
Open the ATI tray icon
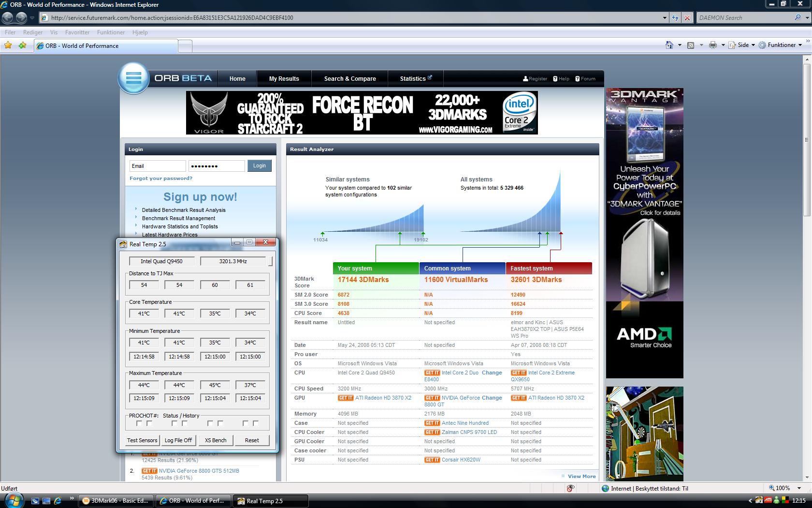point(767,500)
